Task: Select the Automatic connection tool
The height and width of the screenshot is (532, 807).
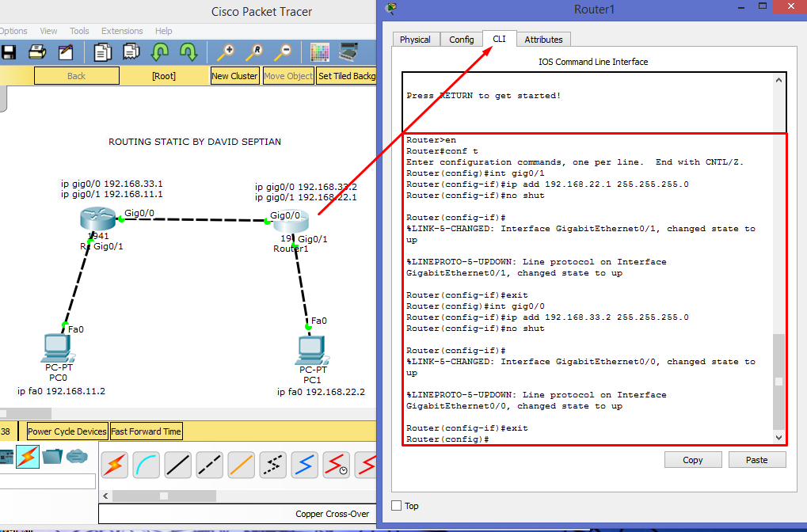Action: pos(114,465)
